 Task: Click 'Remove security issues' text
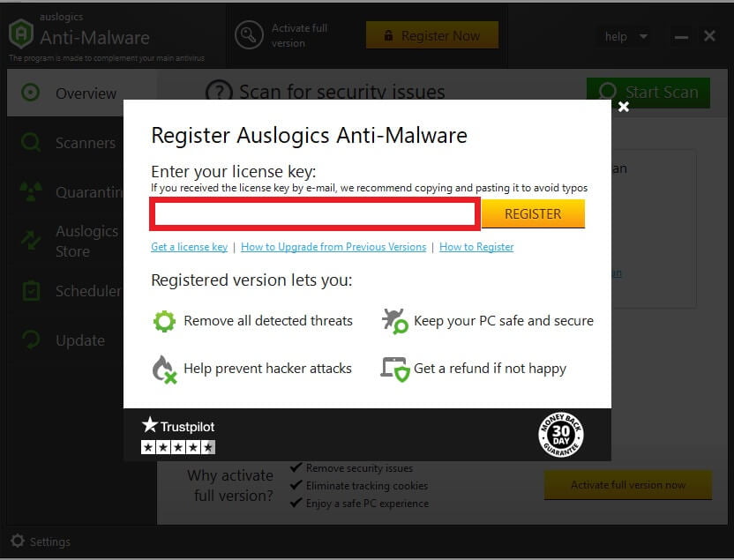pos(360,468)
